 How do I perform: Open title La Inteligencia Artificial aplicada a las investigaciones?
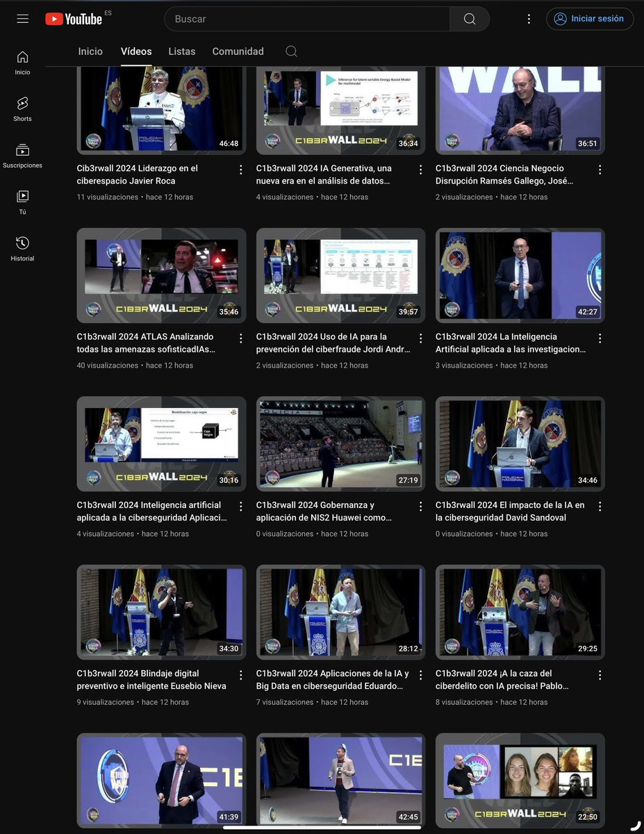click(x=511, y=343)
